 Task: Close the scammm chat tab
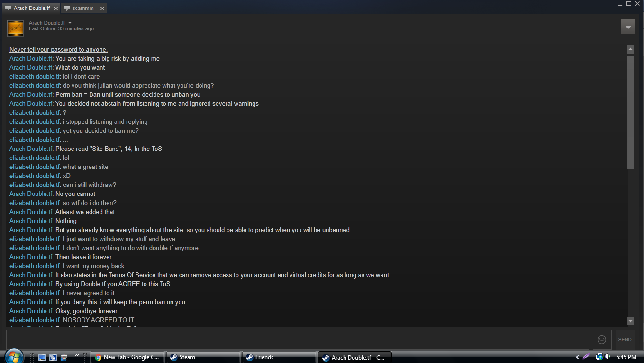[102, 9]
